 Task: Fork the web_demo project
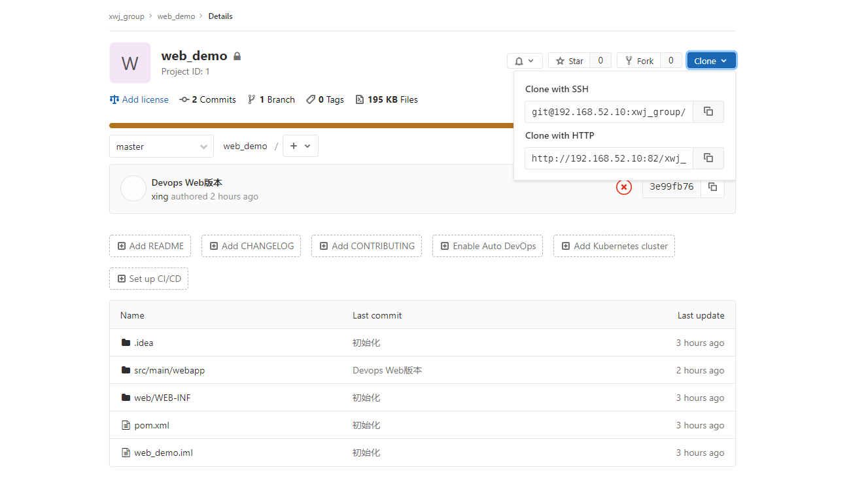click(638, 61)
